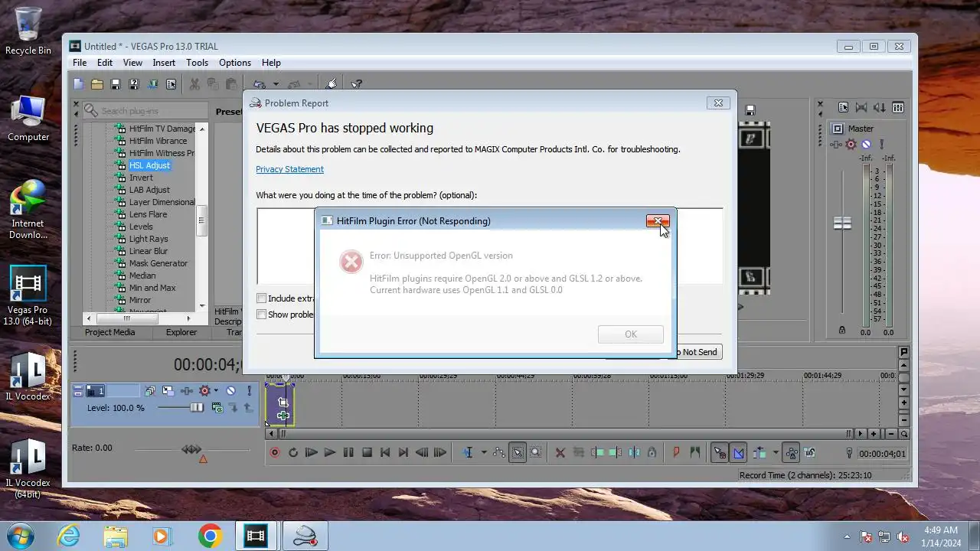This screenshot has width=980, height=551.
Task: Open the Tools menu
Action: (197, 63)
